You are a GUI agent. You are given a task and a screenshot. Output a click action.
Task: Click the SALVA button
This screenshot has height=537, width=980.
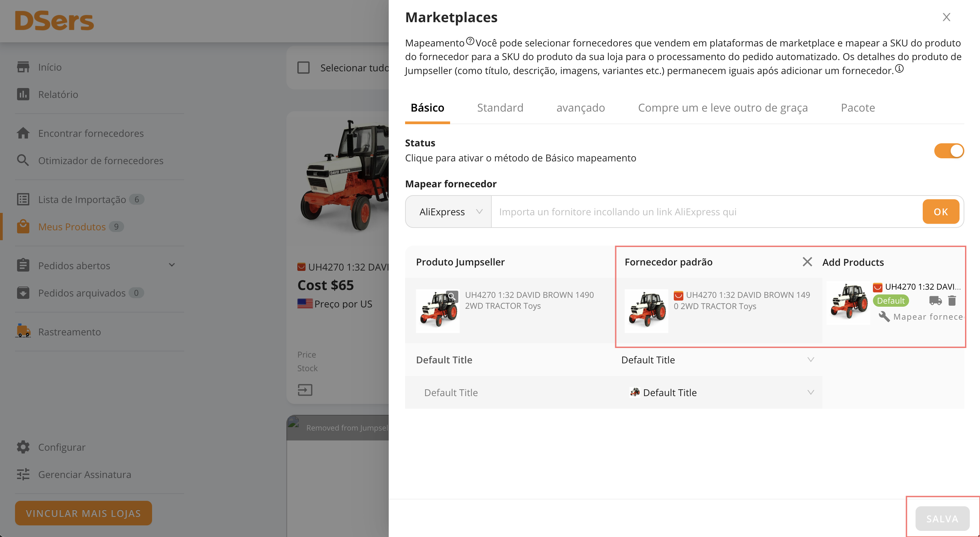coord(942,518)
